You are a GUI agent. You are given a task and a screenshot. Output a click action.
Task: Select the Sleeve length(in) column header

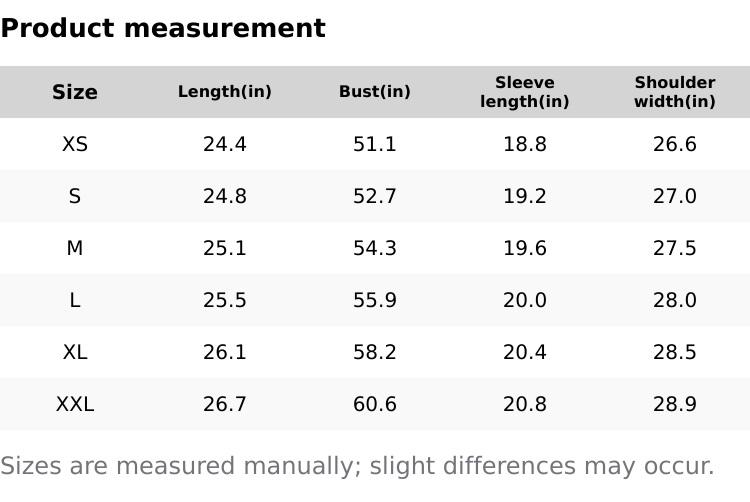[x=525, y=92]
